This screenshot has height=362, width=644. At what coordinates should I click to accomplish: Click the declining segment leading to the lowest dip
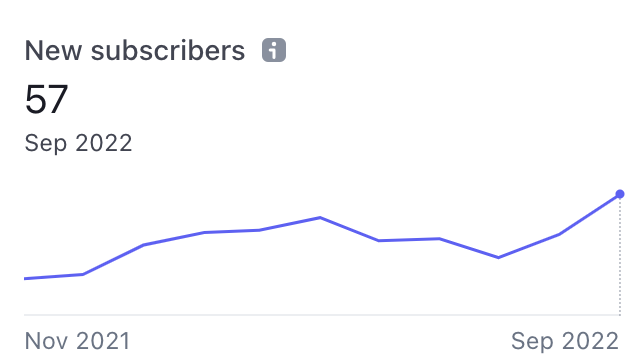point(469,248)
